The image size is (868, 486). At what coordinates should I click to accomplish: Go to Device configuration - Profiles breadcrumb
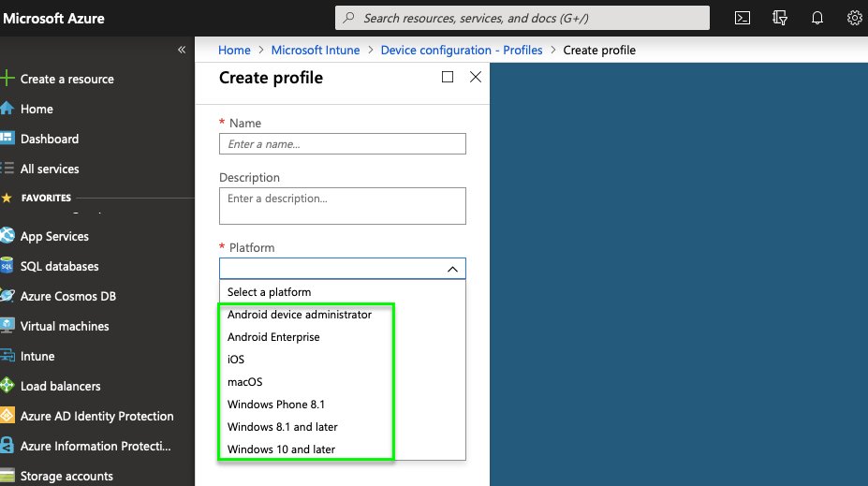click(462, 50)
